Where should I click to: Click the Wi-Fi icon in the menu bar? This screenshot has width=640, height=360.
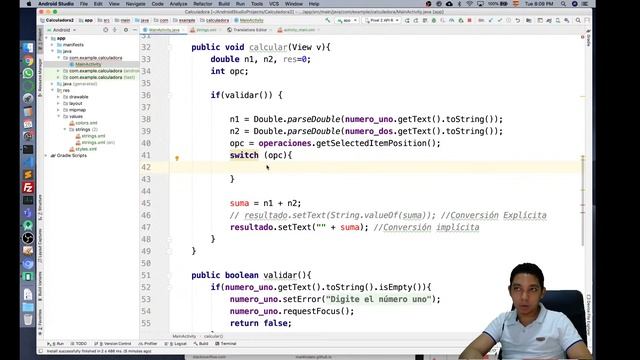pos(469,4)
